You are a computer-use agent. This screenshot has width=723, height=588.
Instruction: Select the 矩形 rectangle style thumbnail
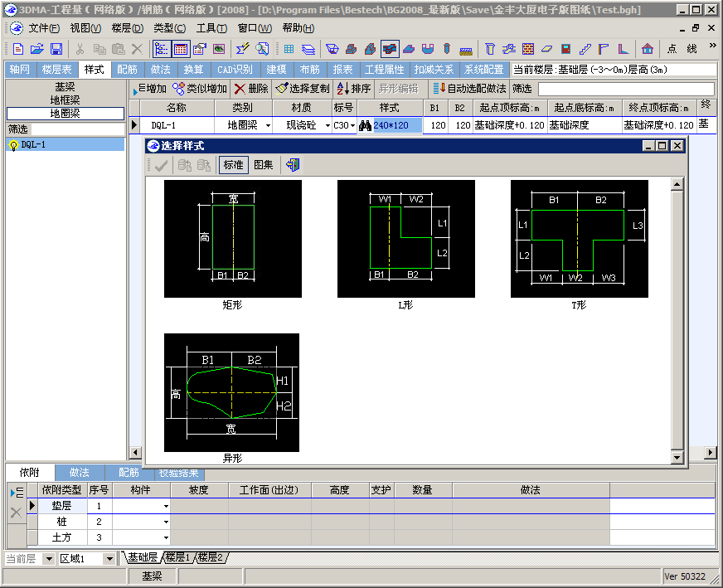point(233,239)
